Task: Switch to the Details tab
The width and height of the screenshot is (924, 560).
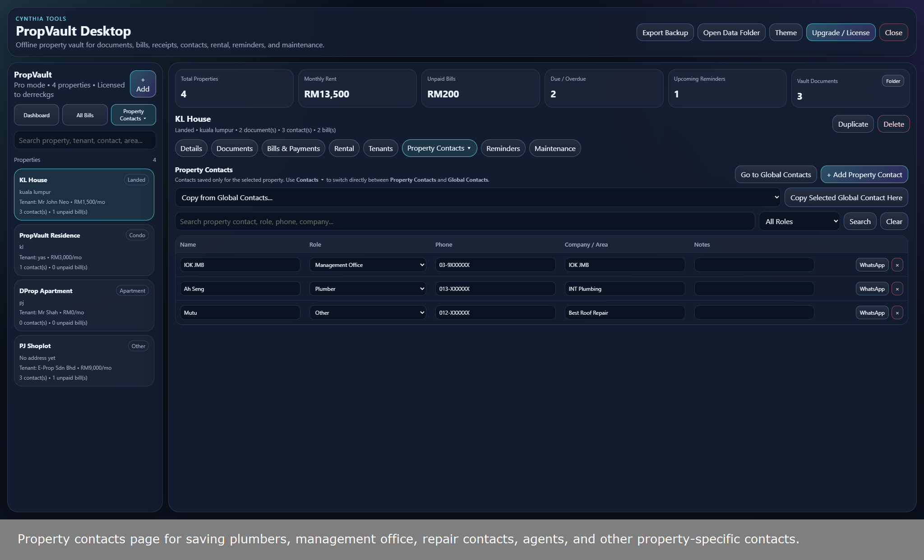Action: (x=191, y=148)
